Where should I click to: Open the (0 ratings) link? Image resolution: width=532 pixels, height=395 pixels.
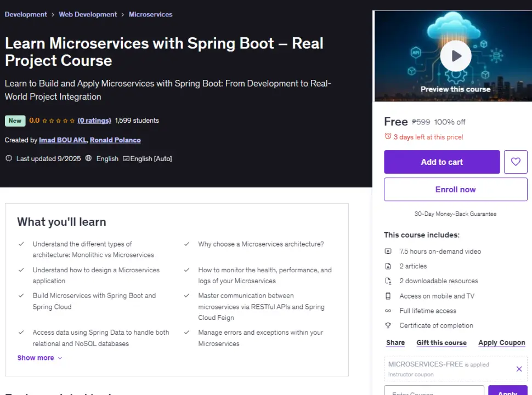click(x=94, y=121)
